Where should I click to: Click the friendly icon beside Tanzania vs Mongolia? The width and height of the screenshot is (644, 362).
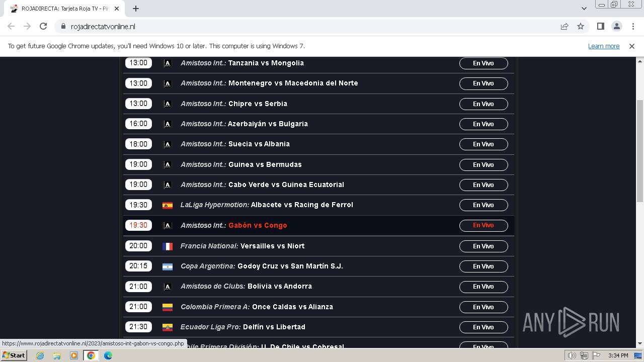(168, 63)
